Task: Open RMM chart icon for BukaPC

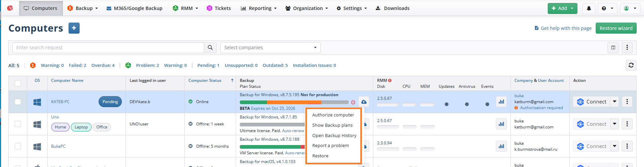Action: (x=501, y=146)
